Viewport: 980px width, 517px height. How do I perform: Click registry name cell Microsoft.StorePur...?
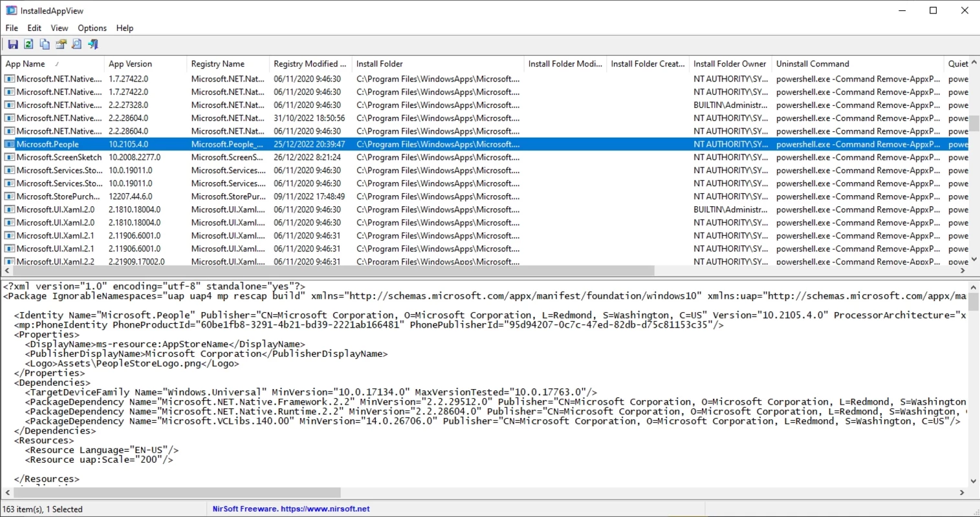(228, 196)
